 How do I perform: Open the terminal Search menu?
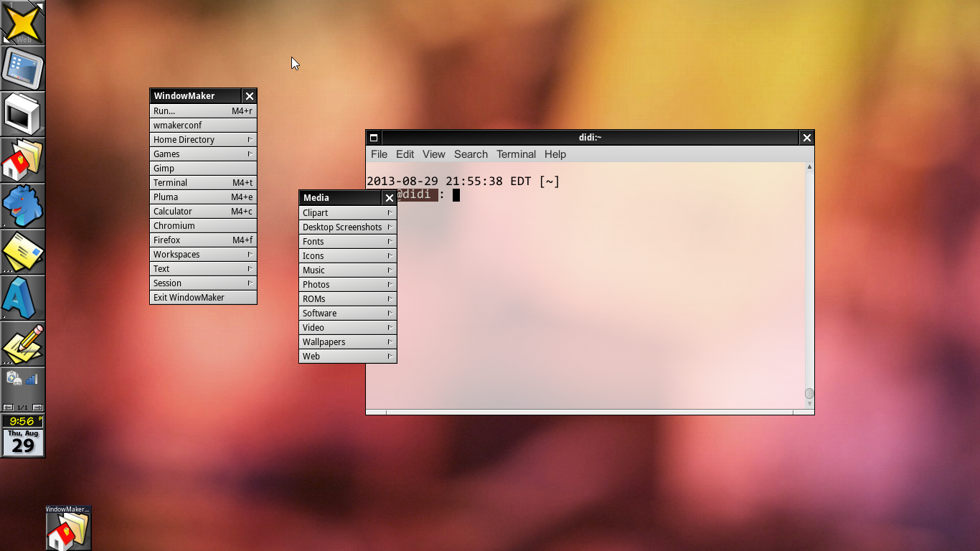tap(471, 154)
